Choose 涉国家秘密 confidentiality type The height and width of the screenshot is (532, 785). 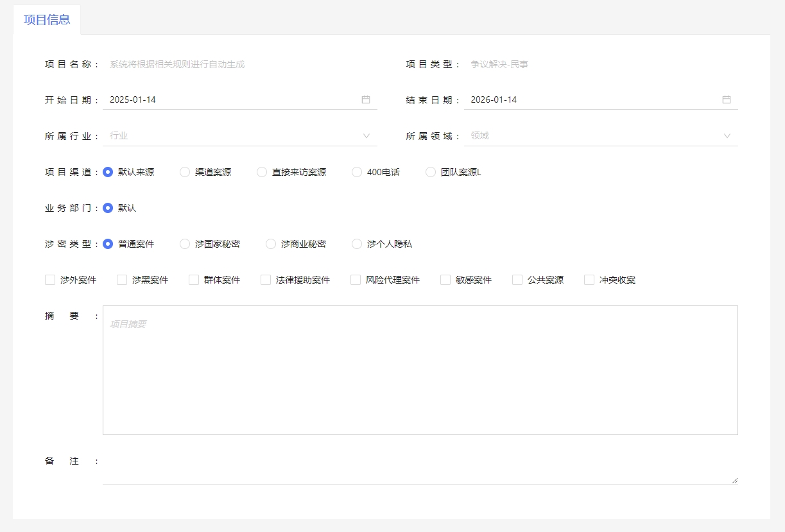pyautogui.click(x=185, y=244)
